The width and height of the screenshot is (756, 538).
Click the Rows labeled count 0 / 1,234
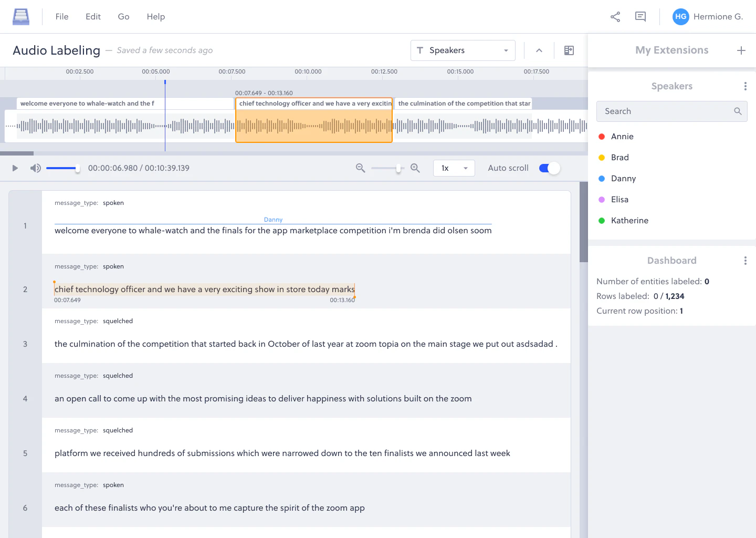(x=669, y=296)
